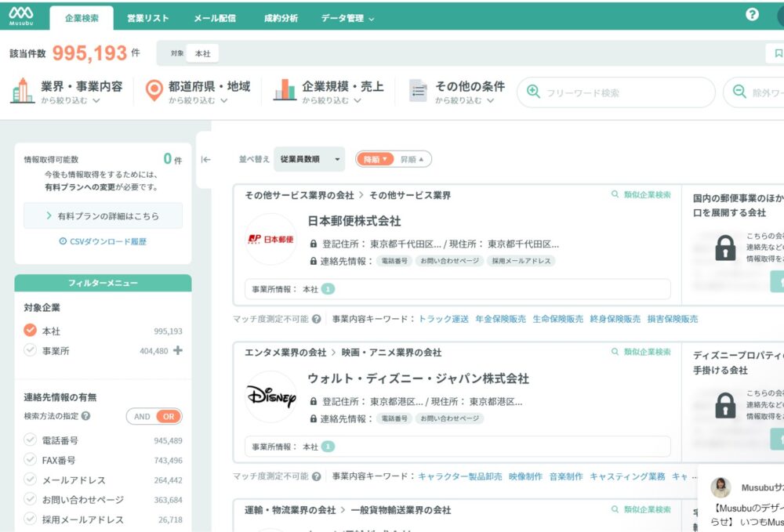
Task: Click the help icon beside 日本郵便 マッチ度測定不可能
Action: click(x=317, y=319)
